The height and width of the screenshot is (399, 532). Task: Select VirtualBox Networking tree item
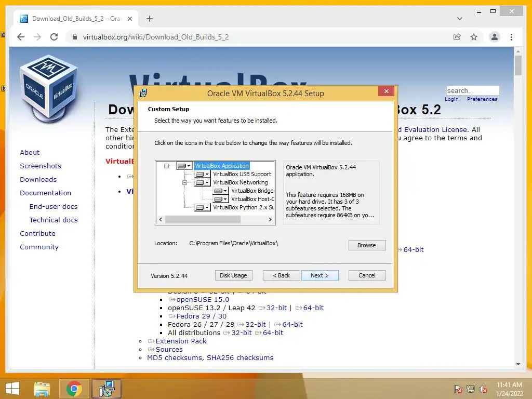point(240,182)
